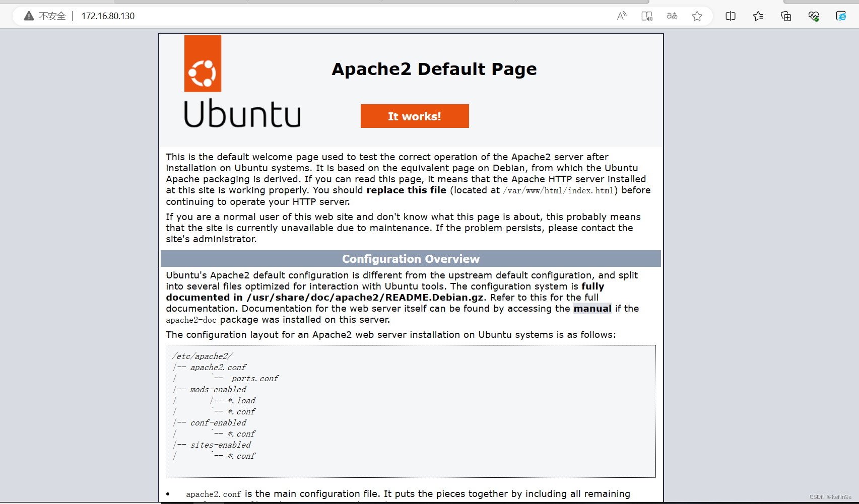
Task: Click the 'It works!' banner
Action: [x=415, y=116]
